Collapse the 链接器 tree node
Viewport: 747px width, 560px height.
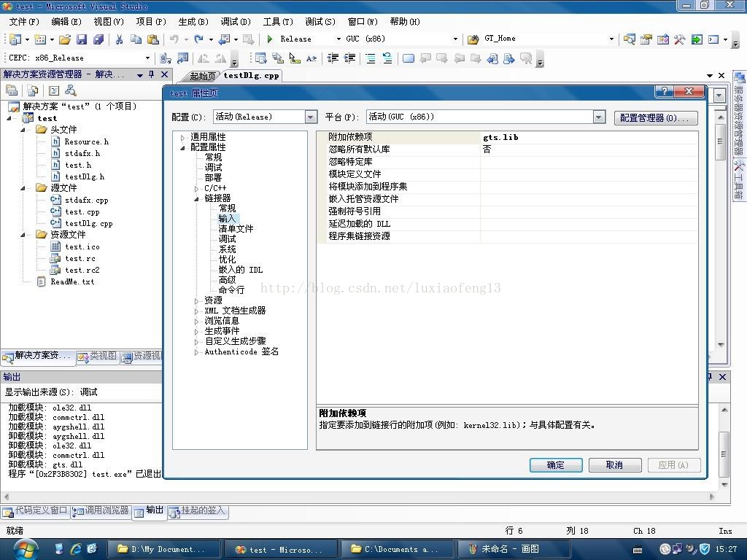pyautogui.click(x=196, y=198)
